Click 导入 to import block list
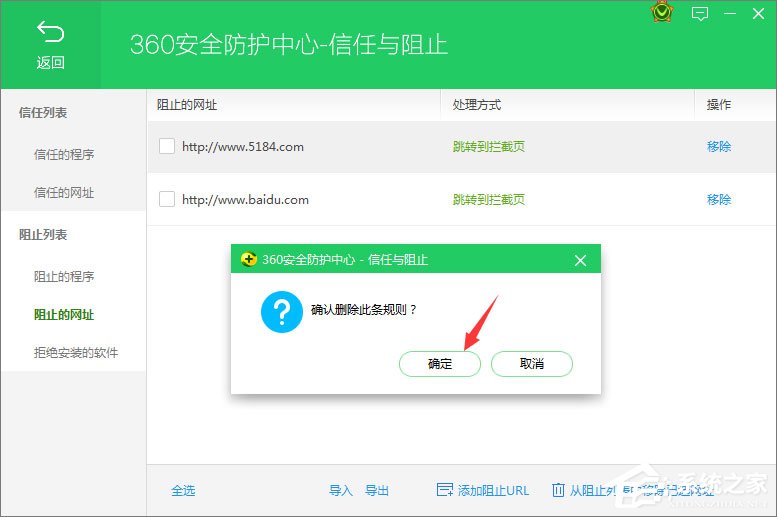This screenshot has width=777, height=517. click(341, 490)
